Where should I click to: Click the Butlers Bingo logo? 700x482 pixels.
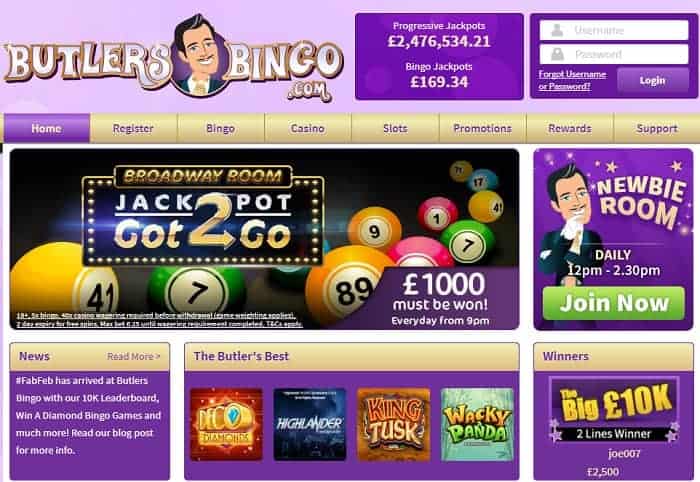(174, 58)
